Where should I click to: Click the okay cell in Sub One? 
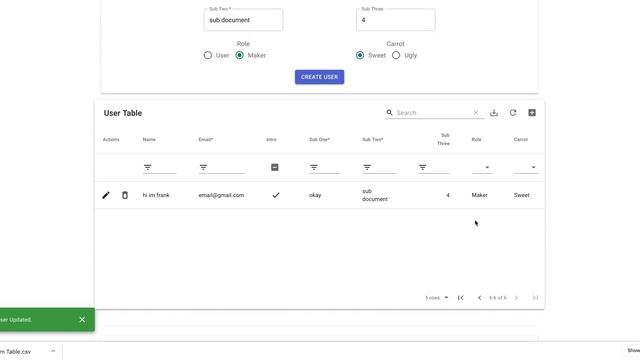[315, 195]
